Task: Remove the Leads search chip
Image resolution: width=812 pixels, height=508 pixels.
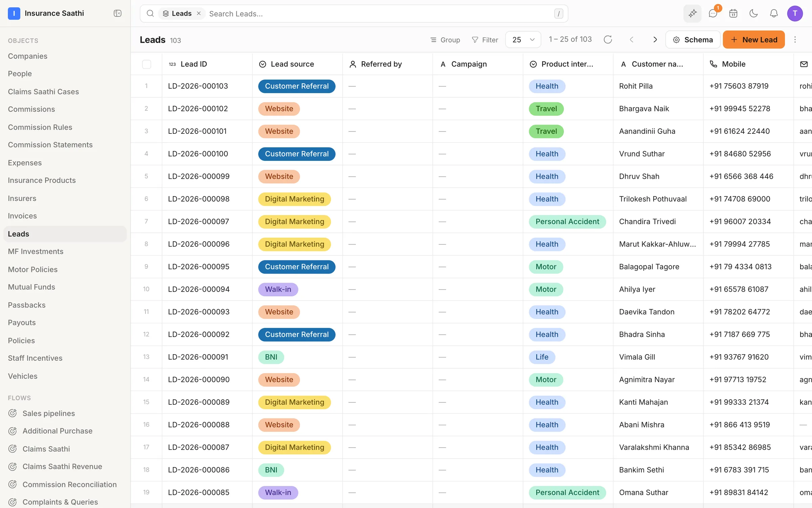Action: 199,13
